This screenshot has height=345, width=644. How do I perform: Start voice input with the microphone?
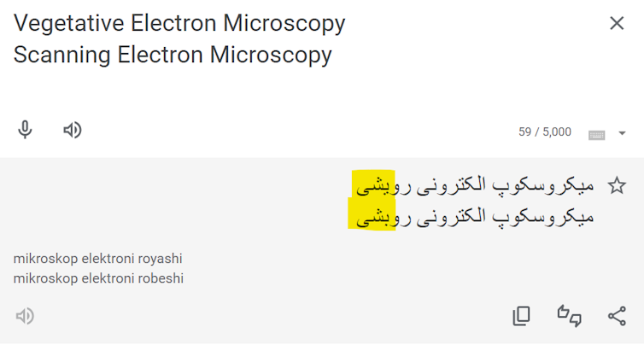26,130
